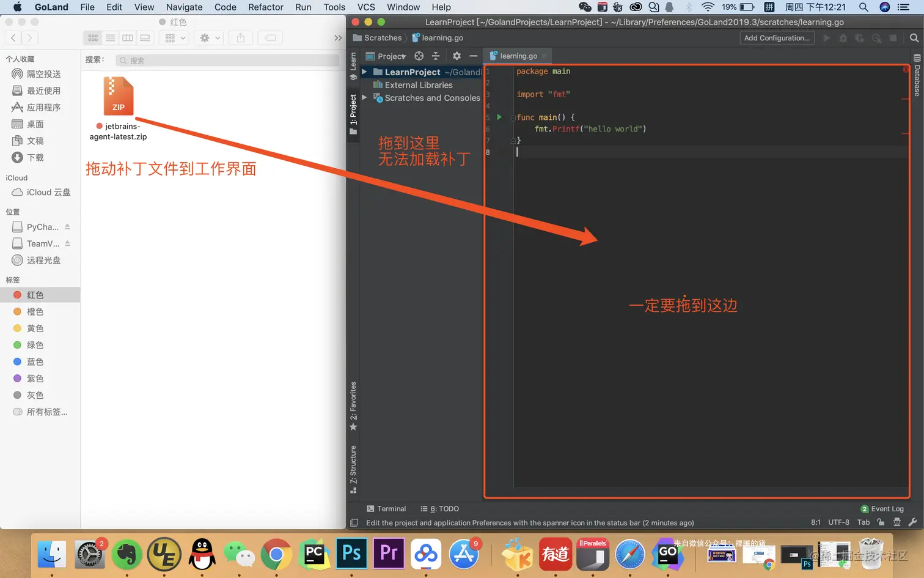Viewport: 924px width, 578px height.
Task: Eject the PyCha... volume in Finder sidebar
Action: click(x=67, y=226)
